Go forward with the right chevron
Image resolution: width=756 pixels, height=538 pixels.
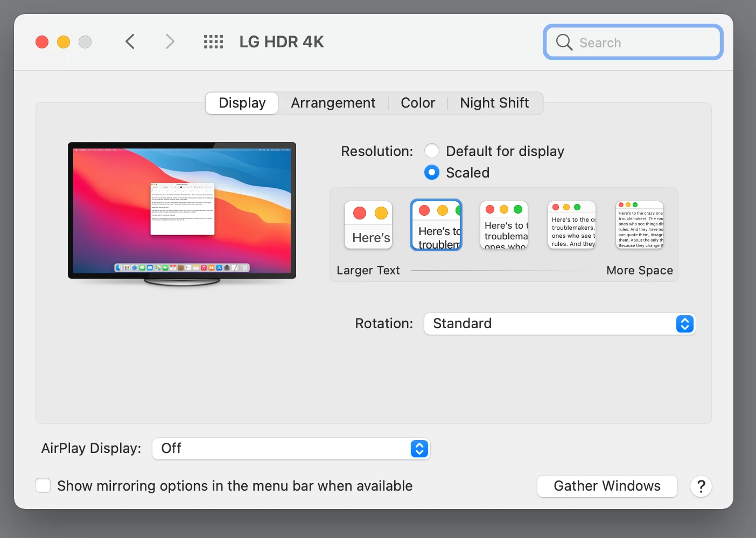tap(170, 41)
